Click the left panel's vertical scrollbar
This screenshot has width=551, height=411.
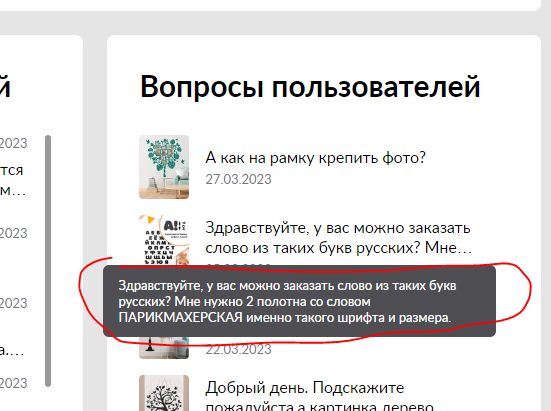coord(48,261)
